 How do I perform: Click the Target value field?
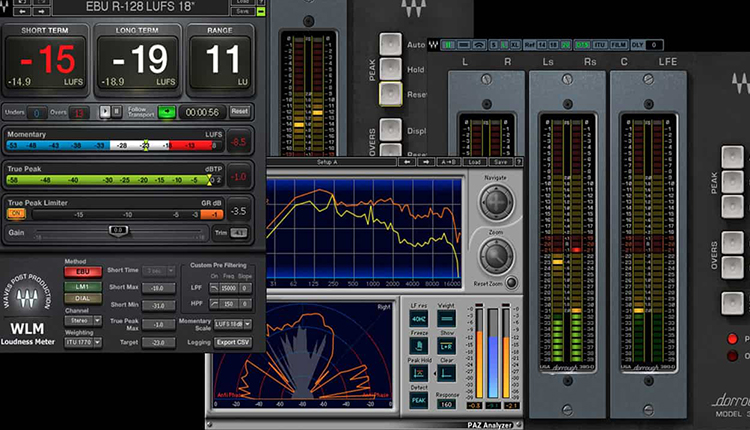coord(158,342)
